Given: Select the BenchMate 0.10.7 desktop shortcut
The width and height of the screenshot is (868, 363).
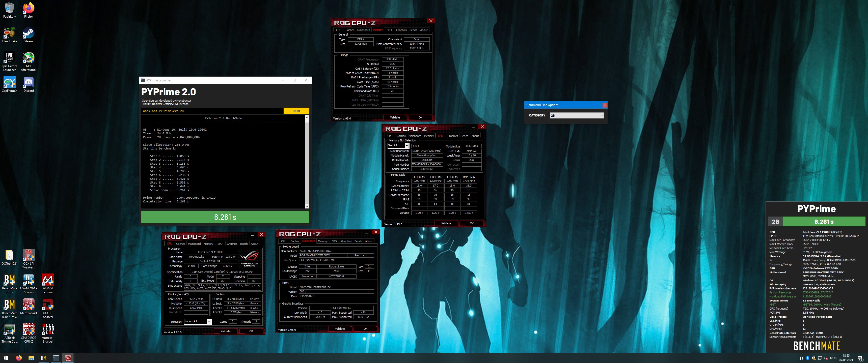Looking at the screenshot, I should click(9, 284).
